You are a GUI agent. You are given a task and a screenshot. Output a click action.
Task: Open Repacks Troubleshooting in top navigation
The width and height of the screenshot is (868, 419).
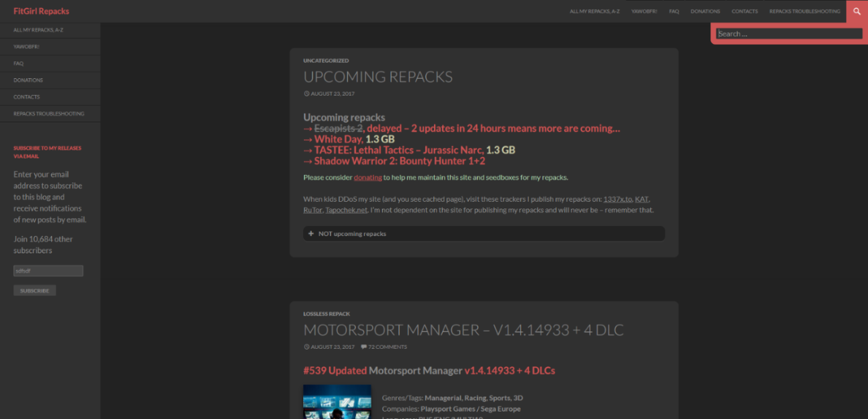pos(805,11)
